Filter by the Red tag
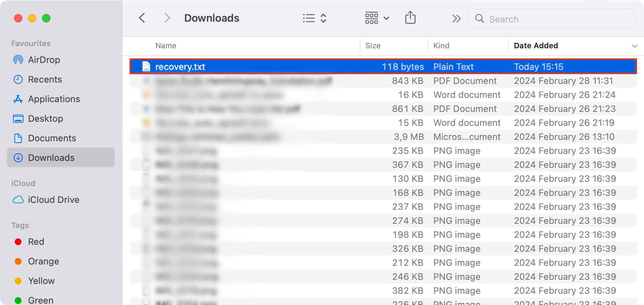Viewport: 644px width, 305px height. click(x=36, y=242)
